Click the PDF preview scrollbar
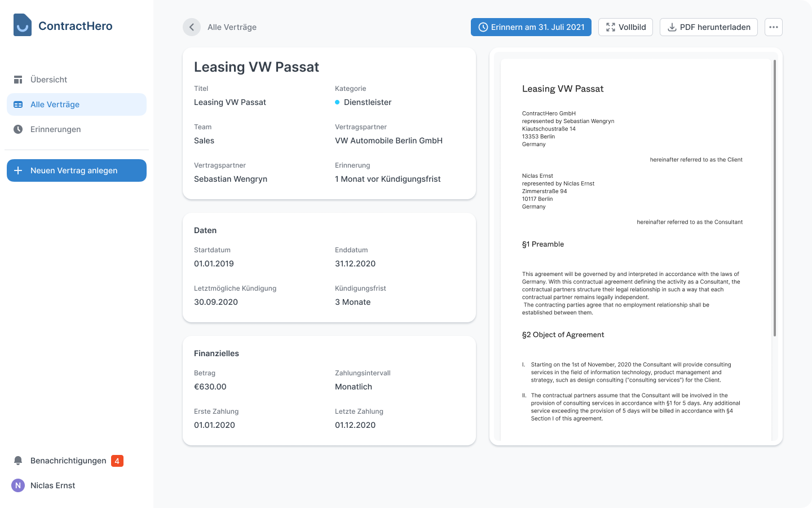Screen dimensions: 812x508 [775, 198]
